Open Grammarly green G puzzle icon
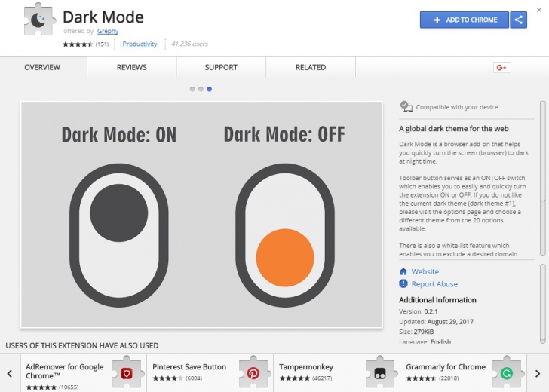 (507, 372)
